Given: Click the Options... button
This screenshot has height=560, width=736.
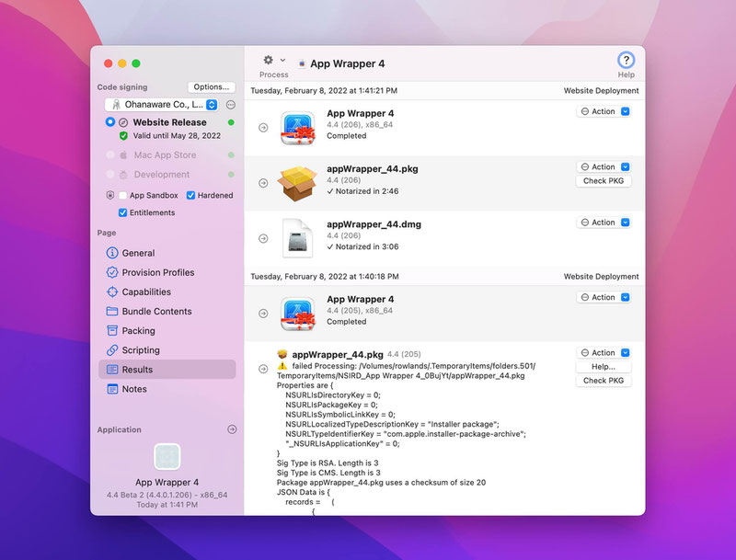Looking at the screenshot, I should [x=212, y=86].
